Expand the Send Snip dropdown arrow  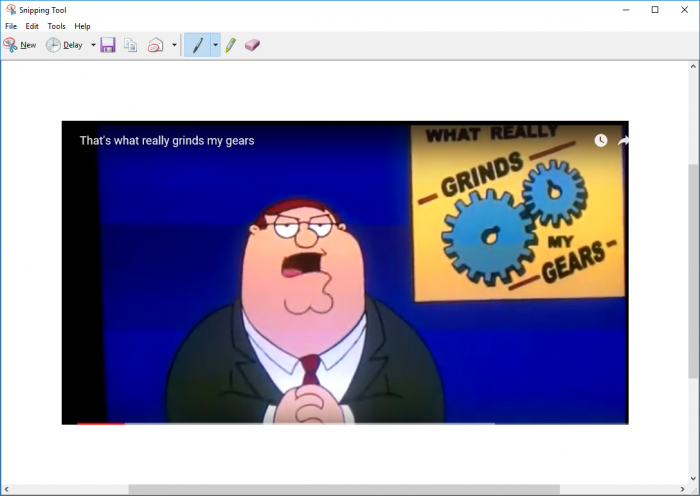coord(174,45)
